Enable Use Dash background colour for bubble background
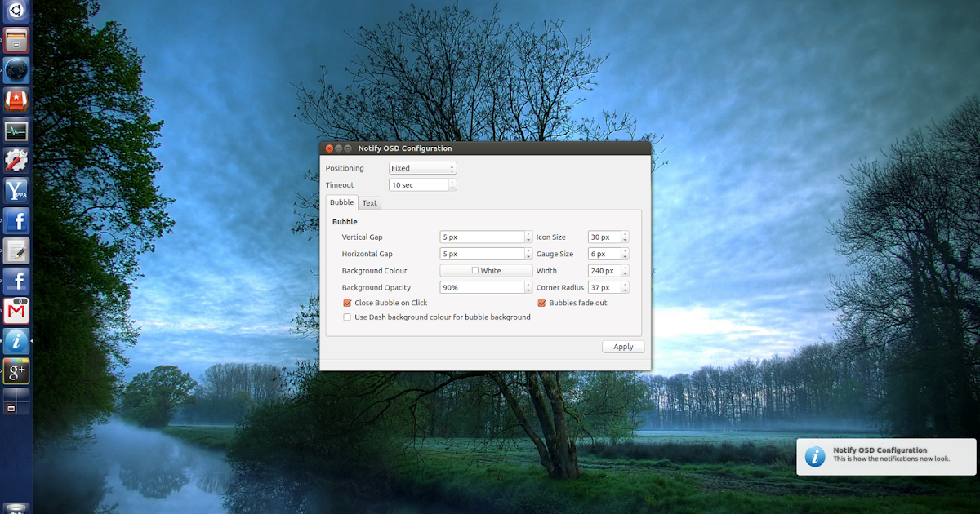Screen dimensions: 980x514 (x=347, y=317)
